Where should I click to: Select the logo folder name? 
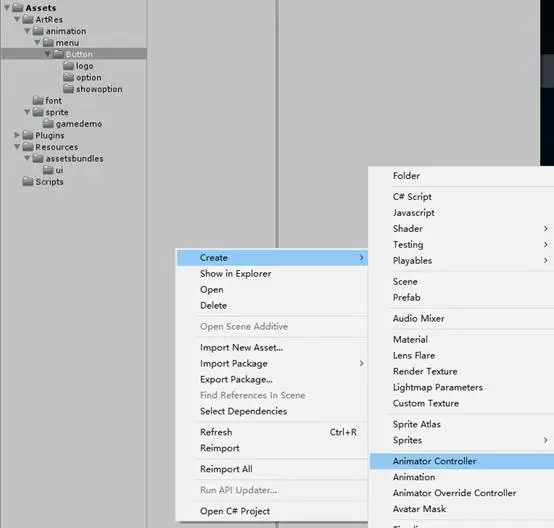pos(85,66)
